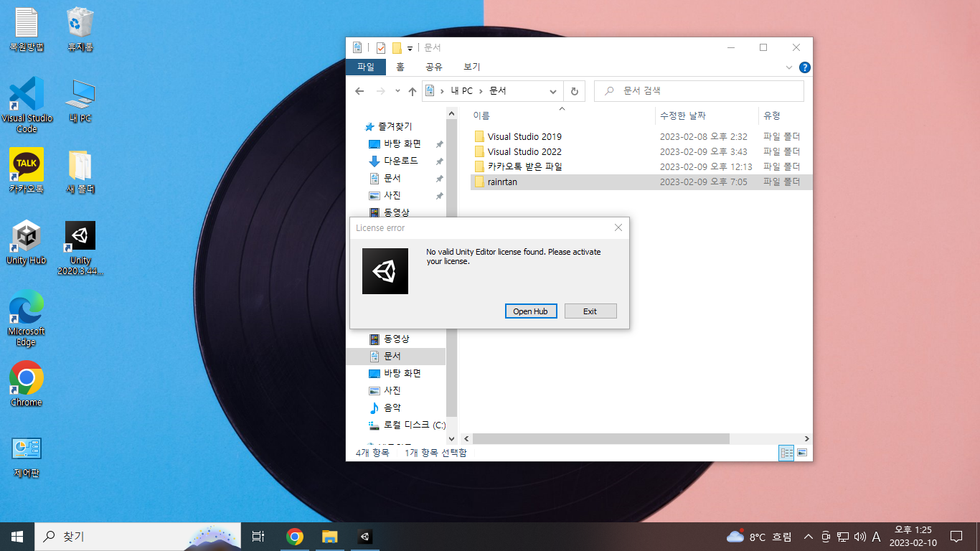Click the 문서 검색 search box

coord(699,91)
